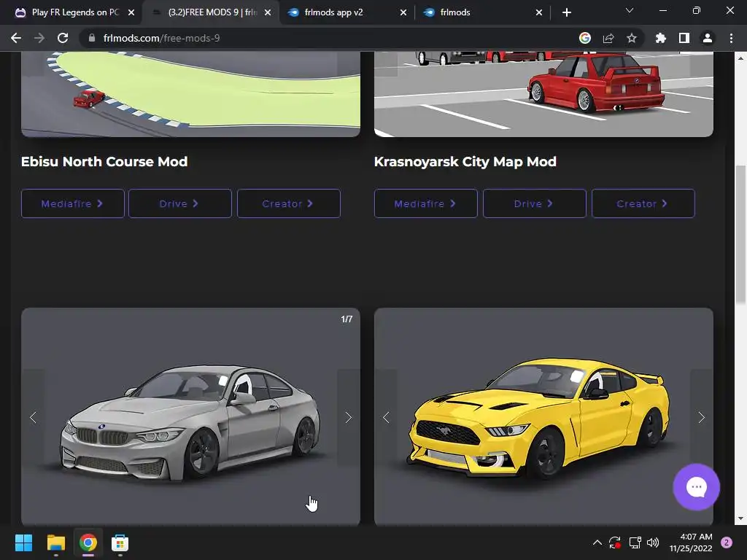
Task: Open Creator link for Krasnoyarsk City Map
Action: pyautogui.click(x=643, y=204)
